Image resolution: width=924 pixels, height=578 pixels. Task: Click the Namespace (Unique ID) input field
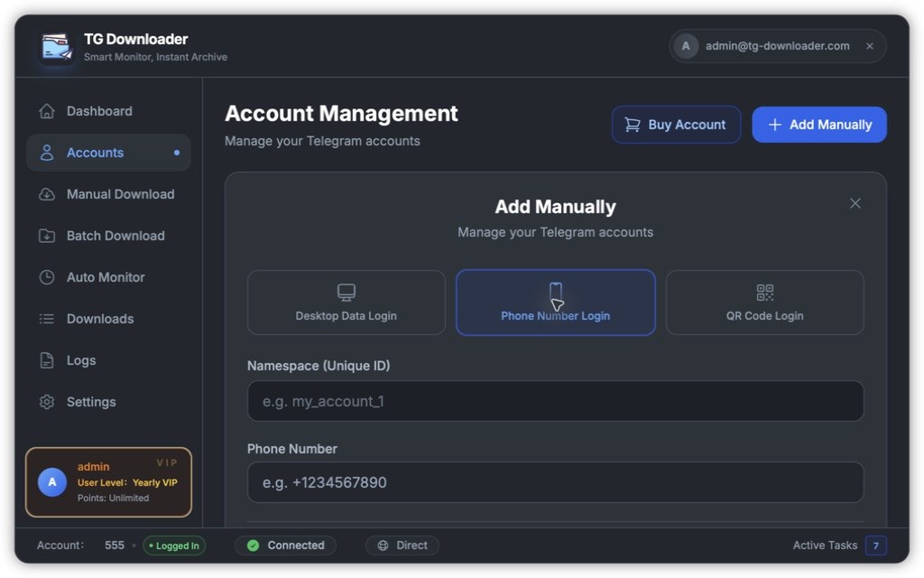tap(556, 401)
